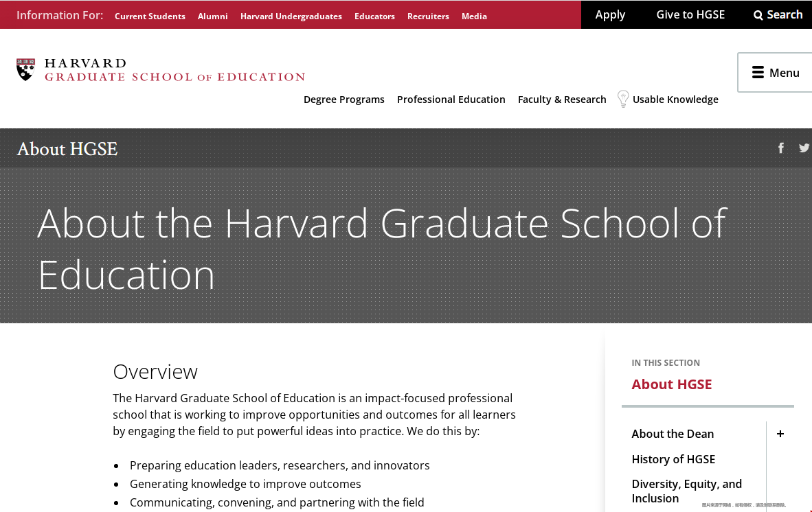Click the Harvard shield logo icon
Screen dimensions: 812x512
click(x=25, y=70)
